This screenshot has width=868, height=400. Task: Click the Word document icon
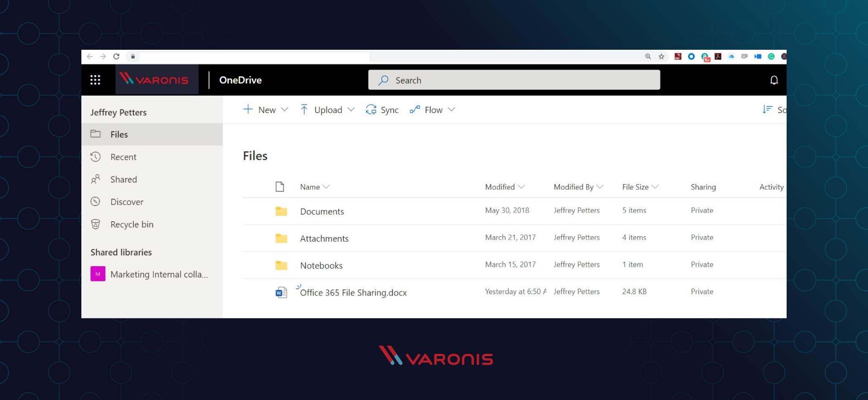point(281,293)
